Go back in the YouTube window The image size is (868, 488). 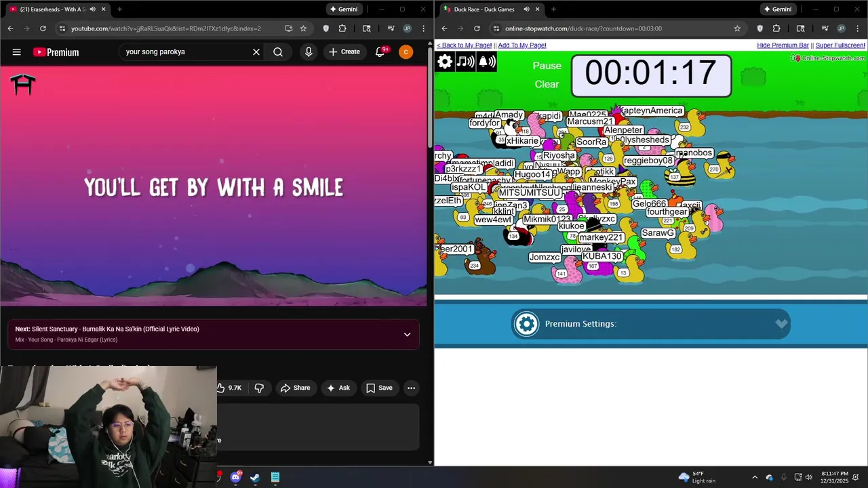(x=10, y=28)
